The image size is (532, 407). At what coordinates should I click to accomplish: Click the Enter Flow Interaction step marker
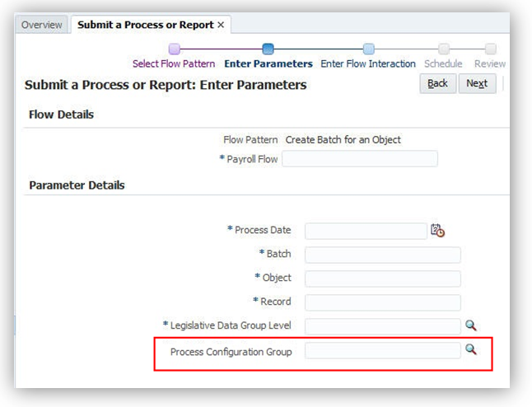[368, 49]
